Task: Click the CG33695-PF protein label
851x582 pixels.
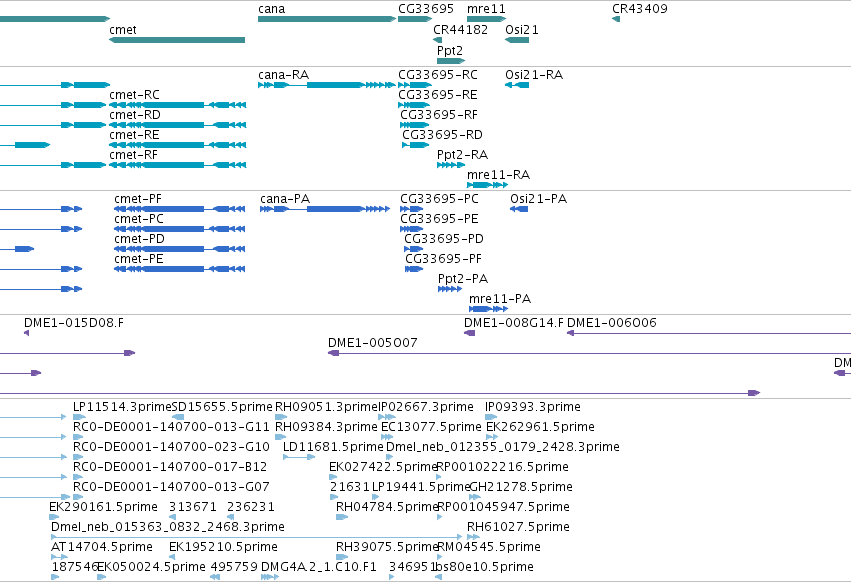Action: pos(443,260)
